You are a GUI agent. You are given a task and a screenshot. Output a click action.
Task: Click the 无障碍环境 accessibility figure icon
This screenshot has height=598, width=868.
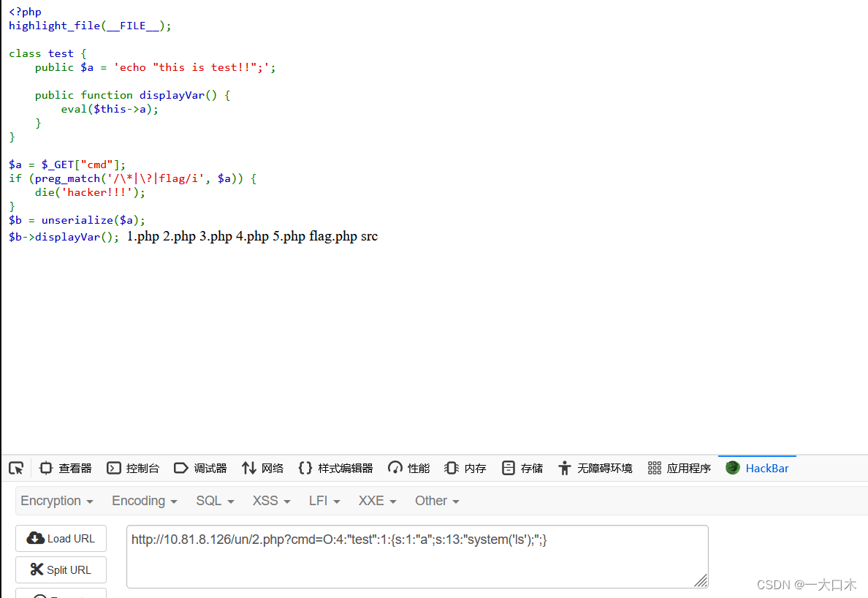(564, 469)
